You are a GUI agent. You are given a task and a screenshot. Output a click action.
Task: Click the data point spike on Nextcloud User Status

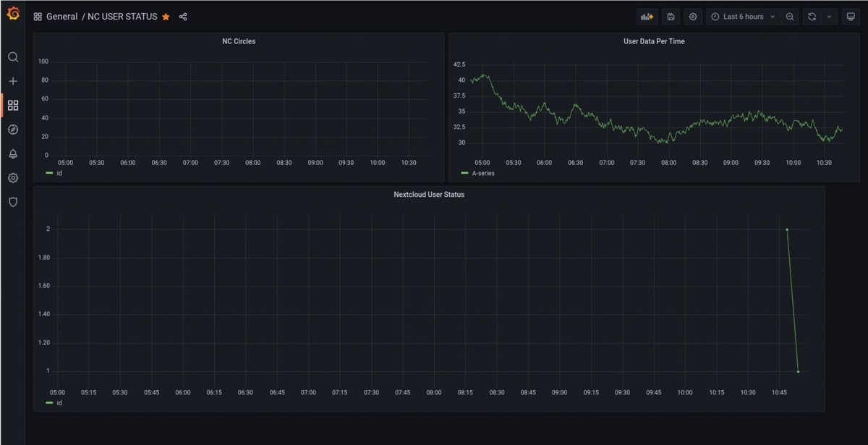(x=786, y=229)
